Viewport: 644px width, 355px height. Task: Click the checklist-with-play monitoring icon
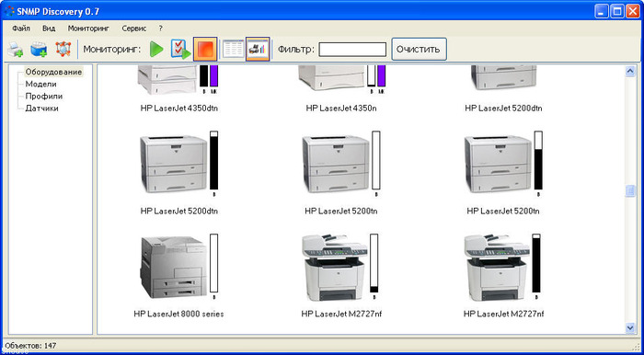[x=180, y=50]
